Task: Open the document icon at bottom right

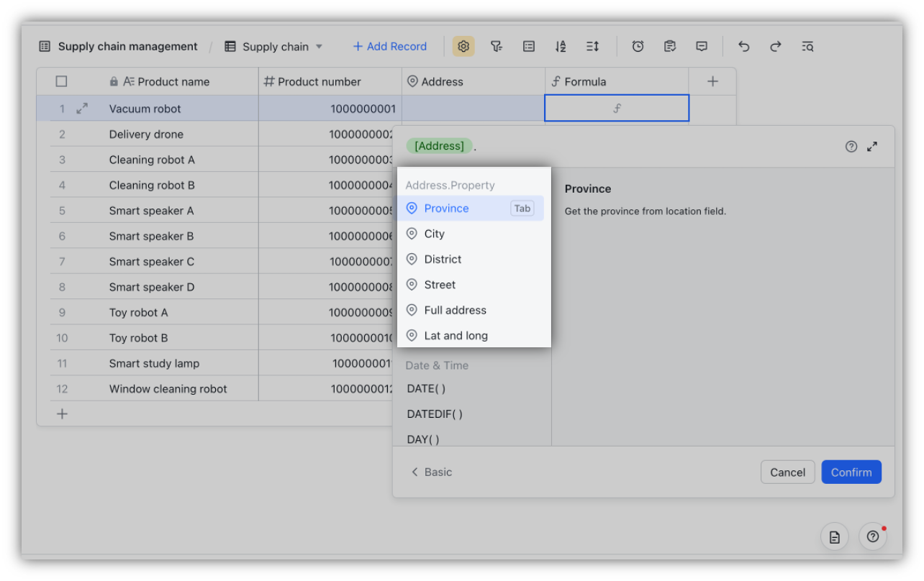Action: [835, 536]
